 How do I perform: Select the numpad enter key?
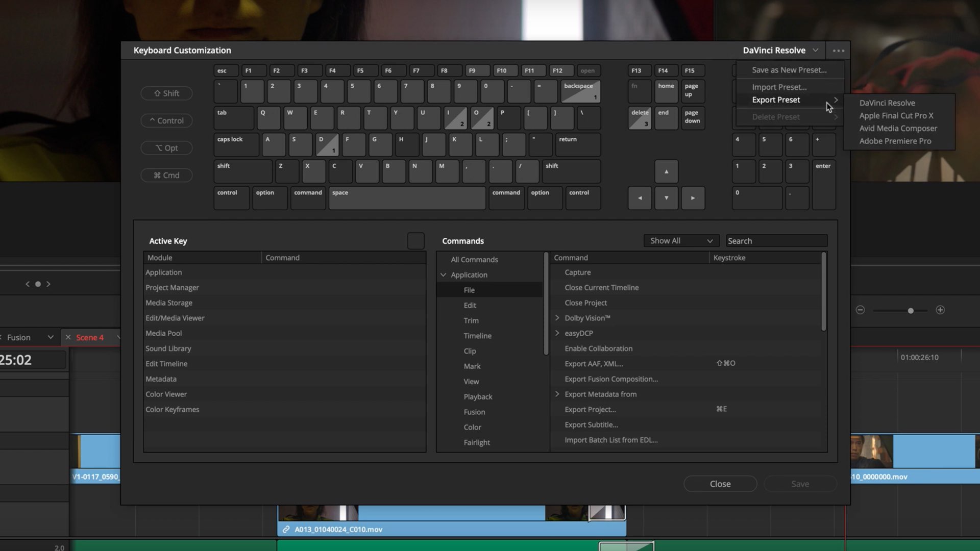tap(824, 185)
